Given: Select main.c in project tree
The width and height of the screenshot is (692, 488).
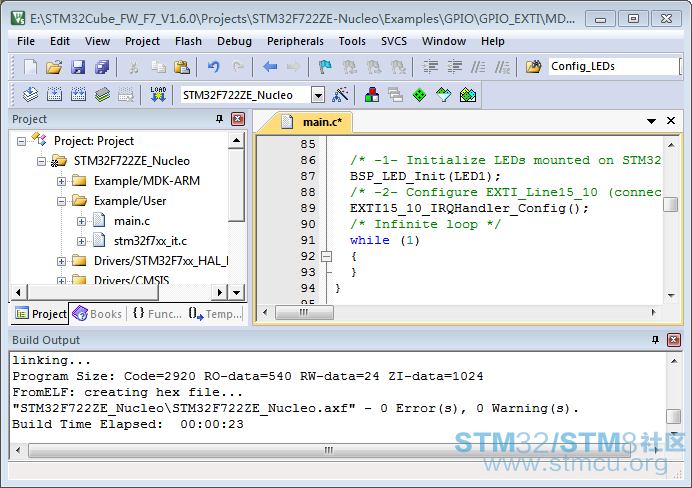Looking at the screenshot, I should pos(132,221).
